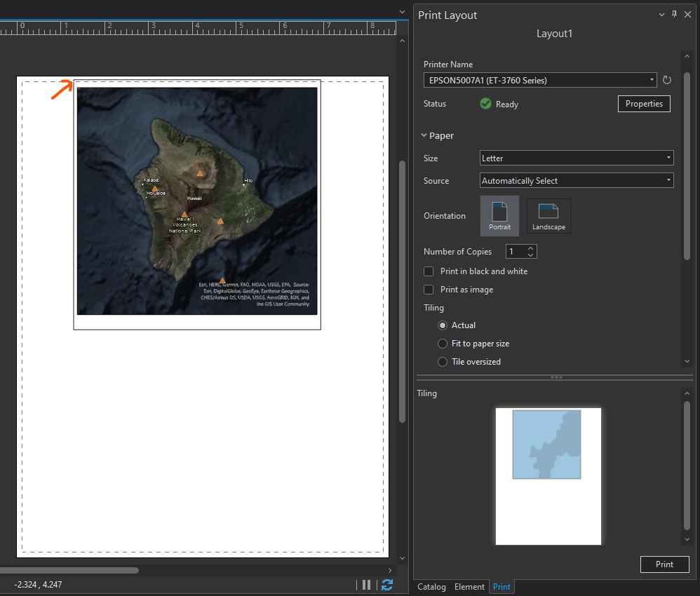Pin the Print Layout pane

[x=674, y=15]
